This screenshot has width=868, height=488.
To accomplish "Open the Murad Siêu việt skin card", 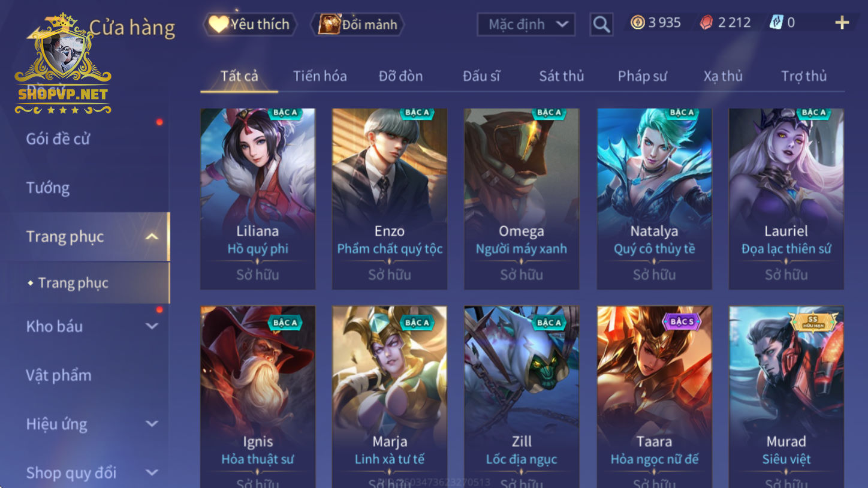I will 786,397.
